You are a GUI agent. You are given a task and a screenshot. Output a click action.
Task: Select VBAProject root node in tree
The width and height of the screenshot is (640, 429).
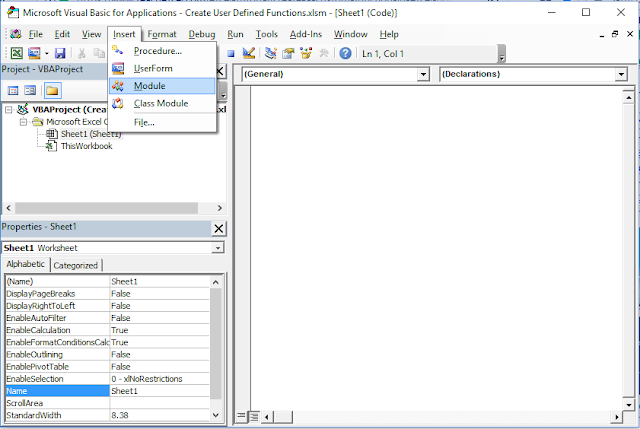pyautogui.click(x=69, y=109)
